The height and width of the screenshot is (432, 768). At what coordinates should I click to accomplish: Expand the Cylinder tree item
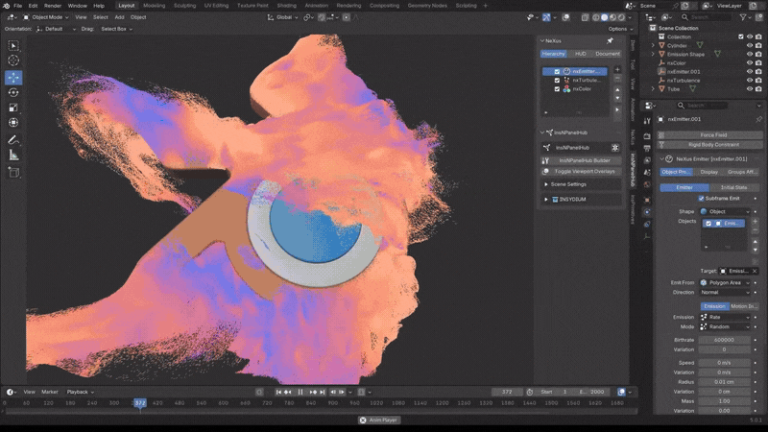(x=653, y=46)
